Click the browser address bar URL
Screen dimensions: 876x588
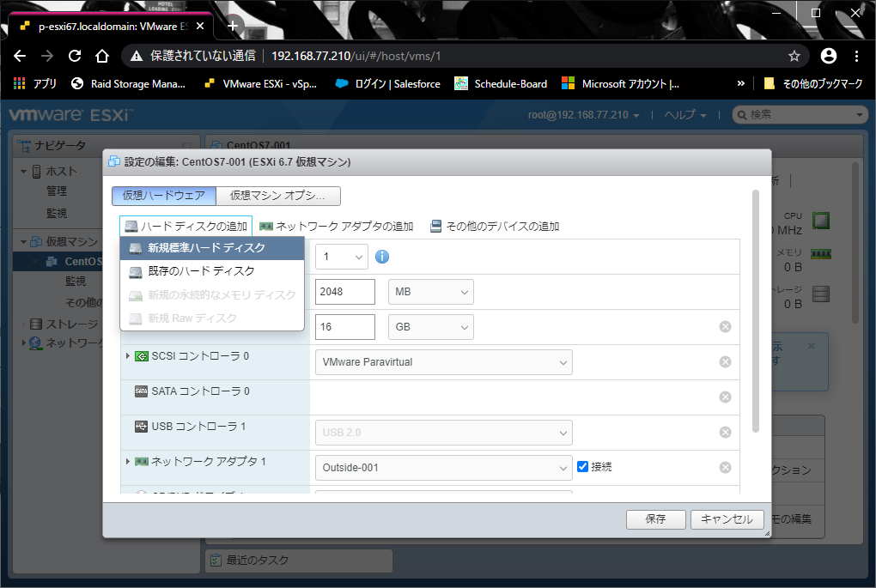356,56
